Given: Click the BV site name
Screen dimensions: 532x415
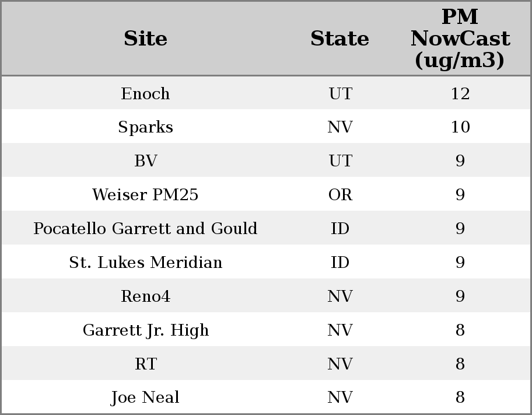Looking at the screenshot, I should pos(145,161).
